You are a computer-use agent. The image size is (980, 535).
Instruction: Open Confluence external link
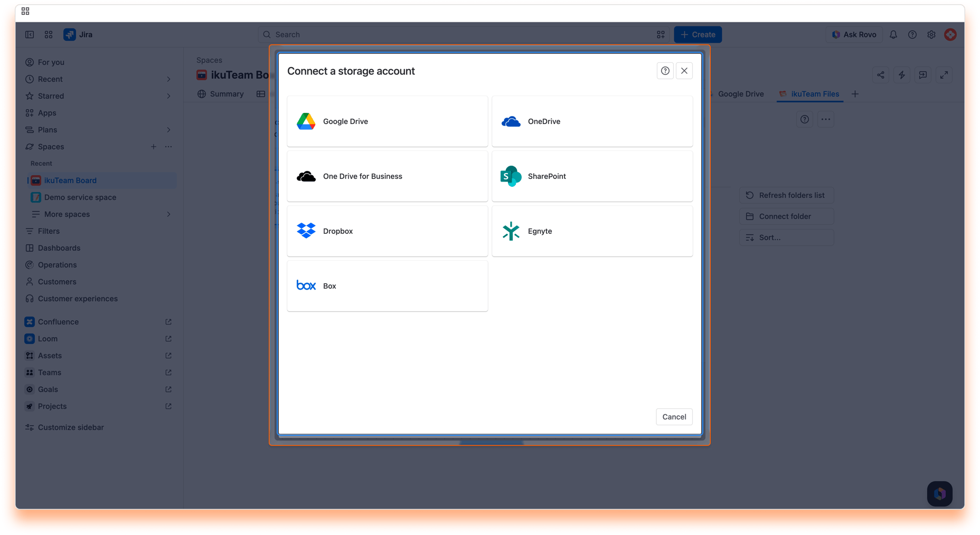pyautogui.click(x=168, y=322)
